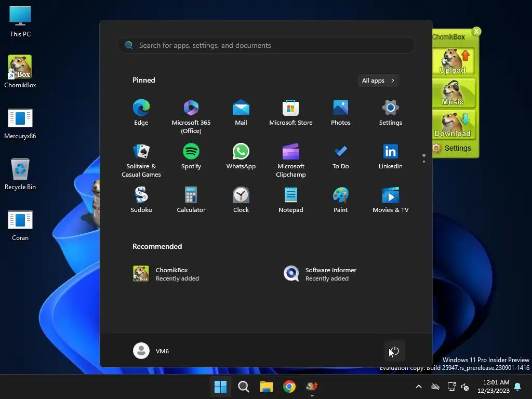
Task: Launch the Photos app
Action: (341, 113)
